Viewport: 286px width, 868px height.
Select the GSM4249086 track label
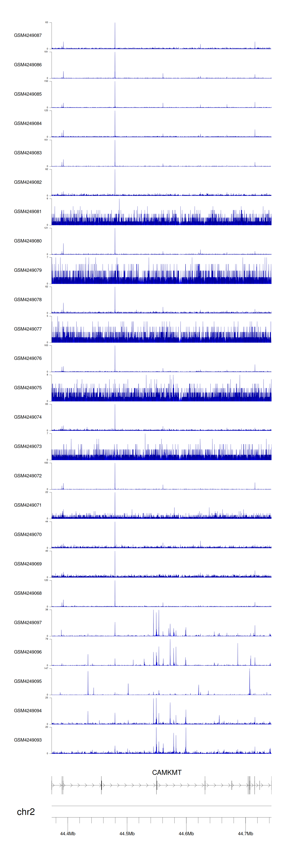point(28,65)
